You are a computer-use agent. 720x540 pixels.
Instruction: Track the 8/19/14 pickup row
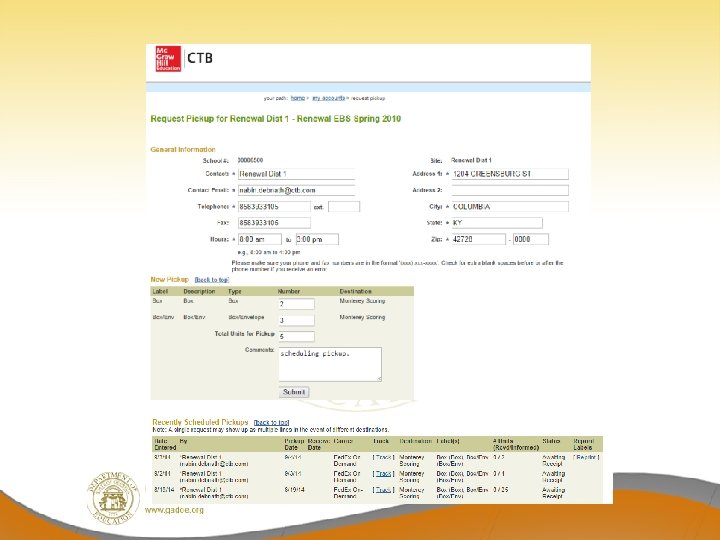coord(383,490)
